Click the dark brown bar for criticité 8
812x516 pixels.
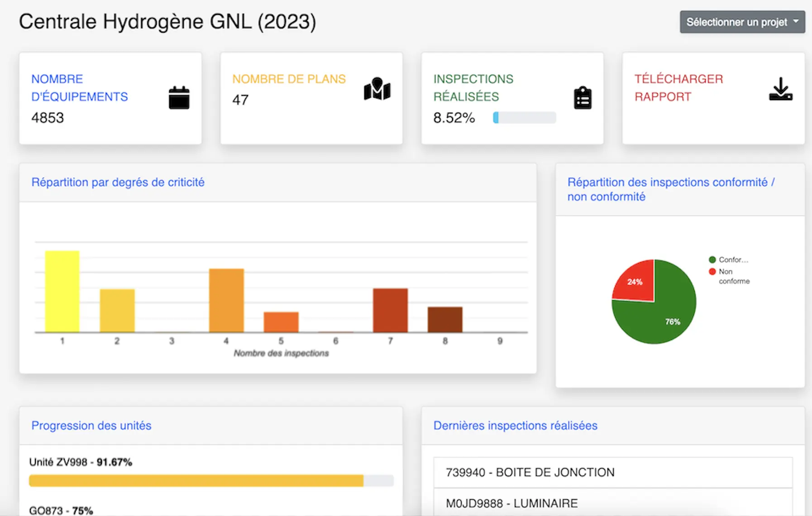445,320
